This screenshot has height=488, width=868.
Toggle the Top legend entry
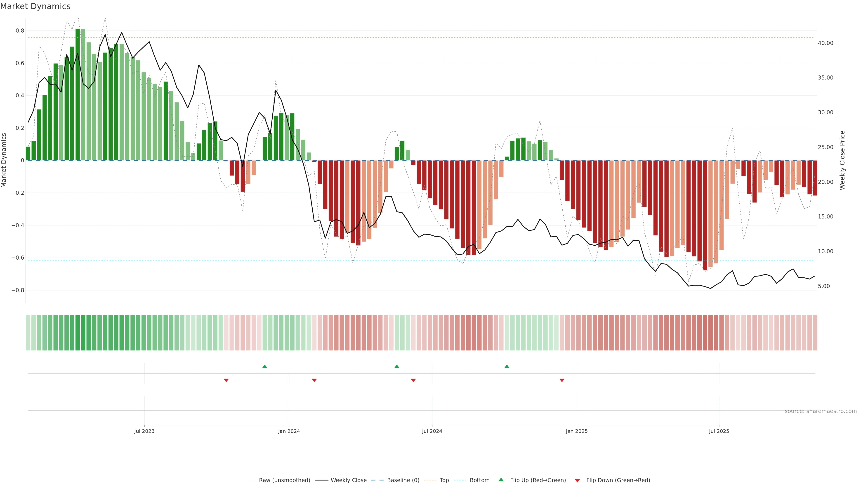444,480
